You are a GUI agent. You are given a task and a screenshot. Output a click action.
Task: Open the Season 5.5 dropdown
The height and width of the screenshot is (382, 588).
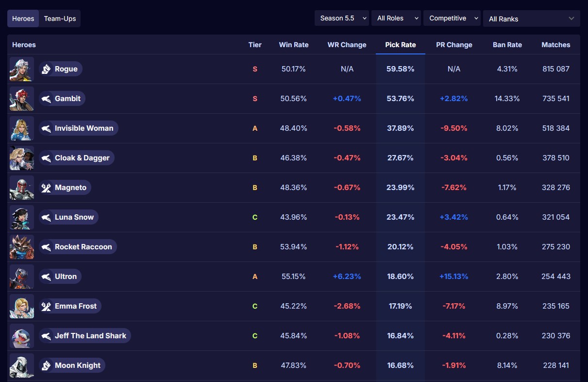pyautogui.click(x=342, y=18)
